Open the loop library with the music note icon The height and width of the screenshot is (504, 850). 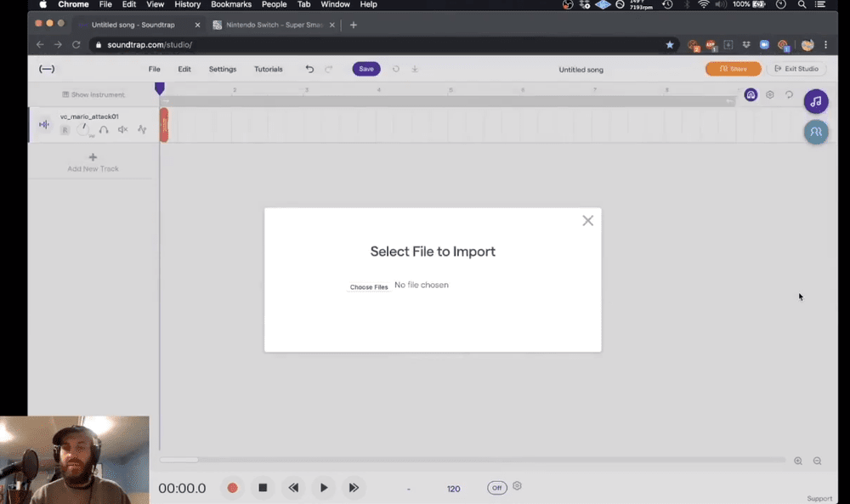(x=815, y=101)
